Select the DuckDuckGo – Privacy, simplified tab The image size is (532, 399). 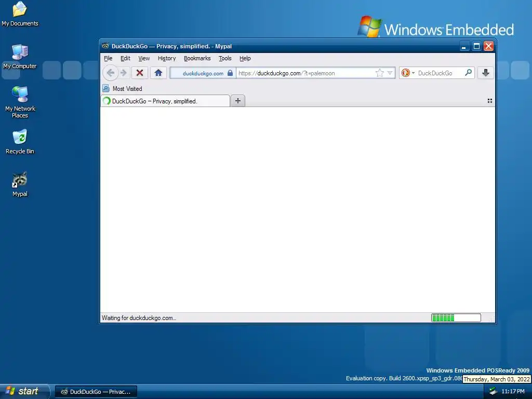(x=165, y=101)
